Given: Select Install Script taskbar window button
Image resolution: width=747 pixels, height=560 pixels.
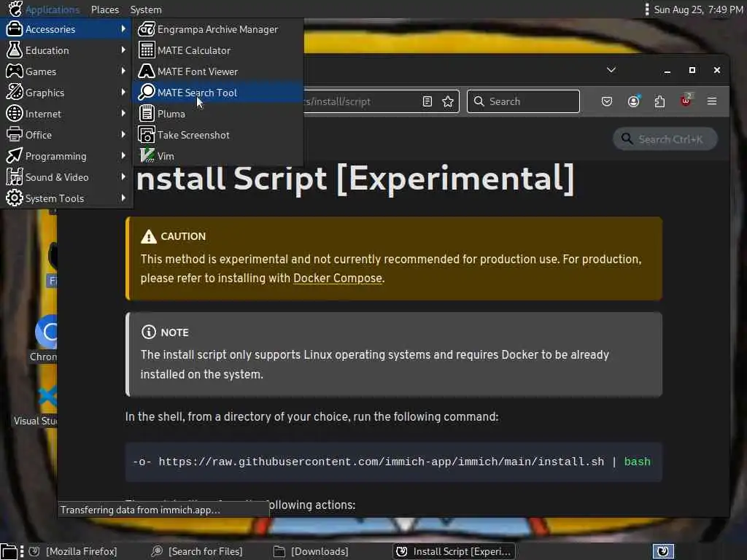Looking at the screenshot, I should click(x=454, y=551).
